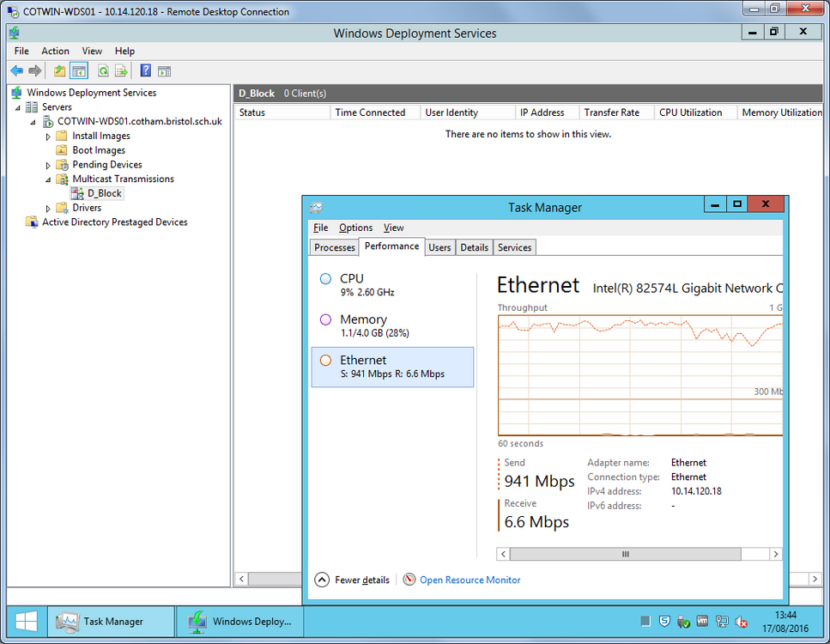Viewport: 830px width, 644px height.
Task: Toggle the Show/Hide Console Tree icon
Action: (79, 70)
